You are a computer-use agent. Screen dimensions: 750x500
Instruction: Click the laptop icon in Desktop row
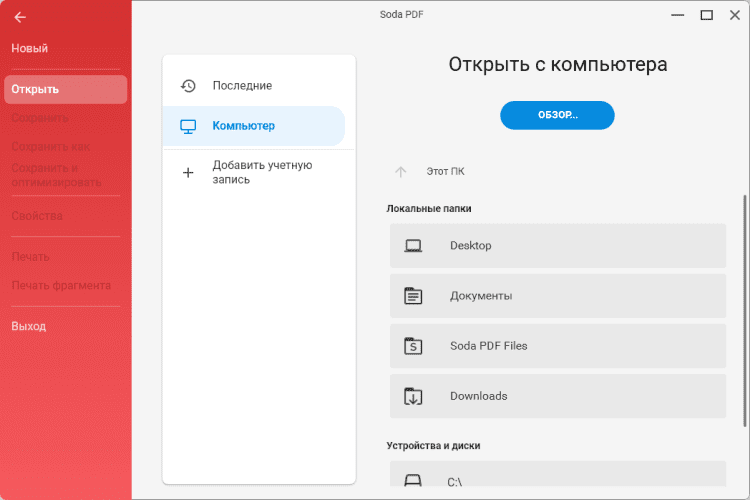point(413,245)
